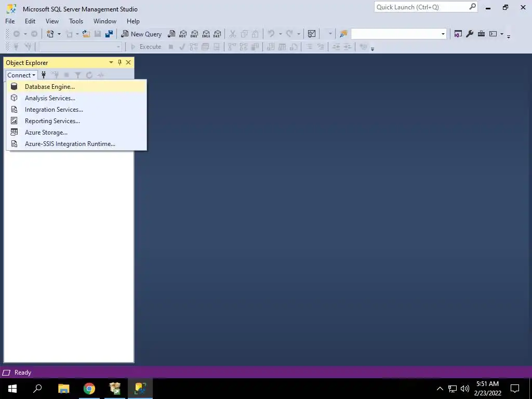This screenshot has width=532, height=399.
Task: Select Database Engine from Connect menu
Action: point(77,87)
